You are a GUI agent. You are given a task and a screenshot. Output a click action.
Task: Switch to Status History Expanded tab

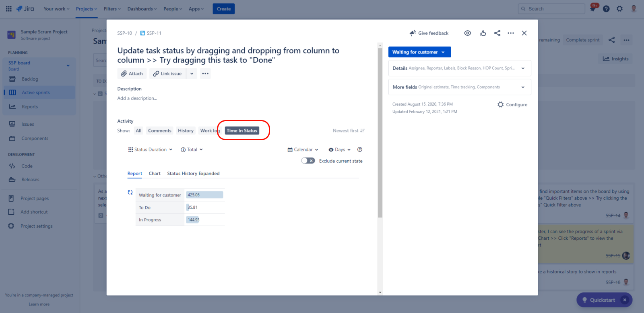click(193, 174)
